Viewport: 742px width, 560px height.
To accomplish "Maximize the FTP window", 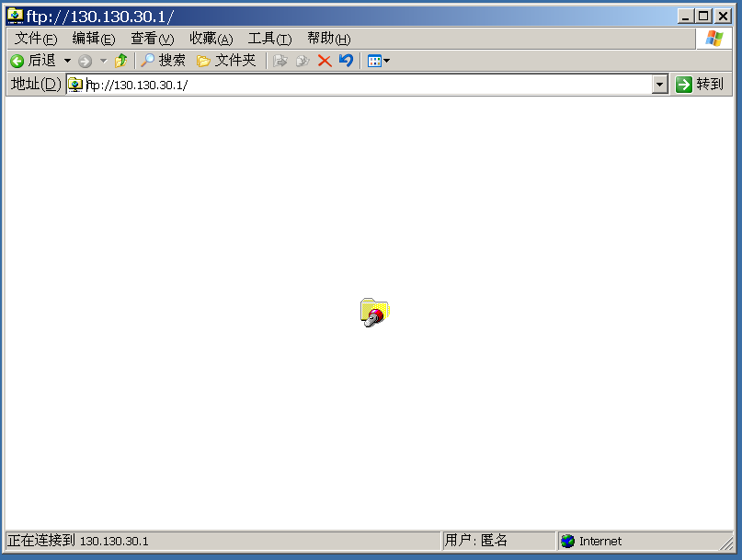I will pyautogui.click(x=703, y=17).
